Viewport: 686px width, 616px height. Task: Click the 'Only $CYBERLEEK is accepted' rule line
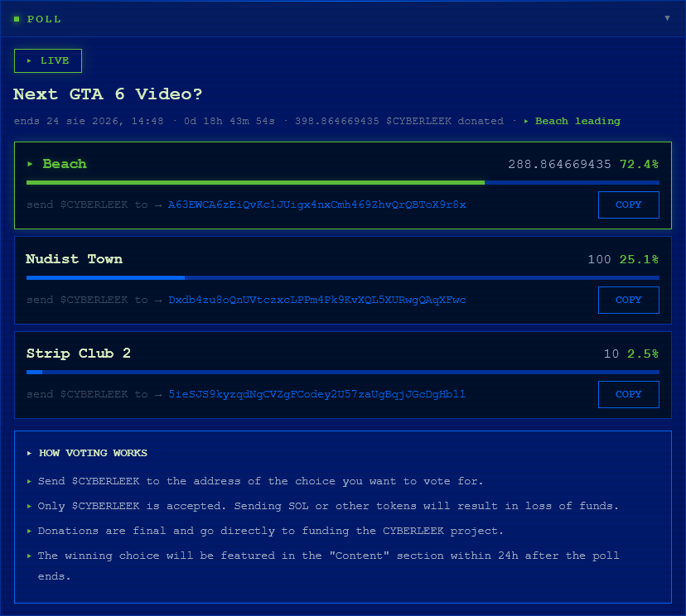pos(328,506)
